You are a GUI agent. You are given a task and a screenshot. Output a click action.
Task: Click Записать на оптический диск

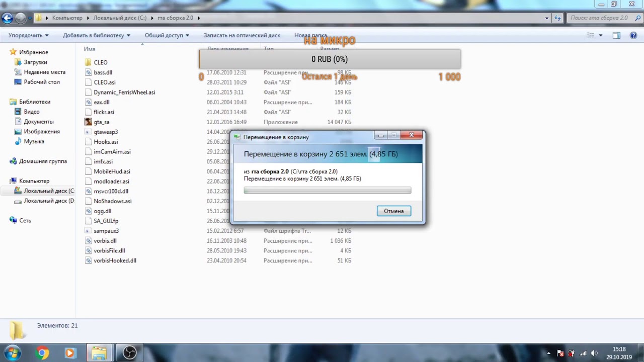point(242,36)
